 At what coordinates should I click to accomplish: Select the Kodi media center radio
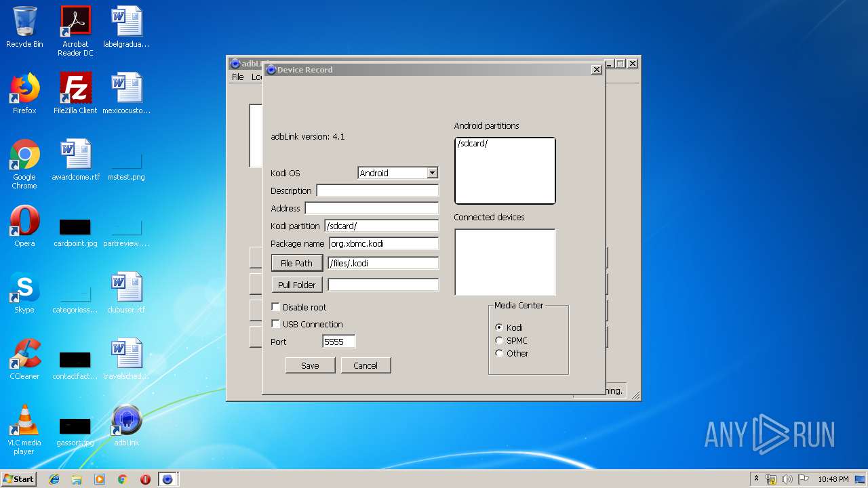[x=499, y=327]
